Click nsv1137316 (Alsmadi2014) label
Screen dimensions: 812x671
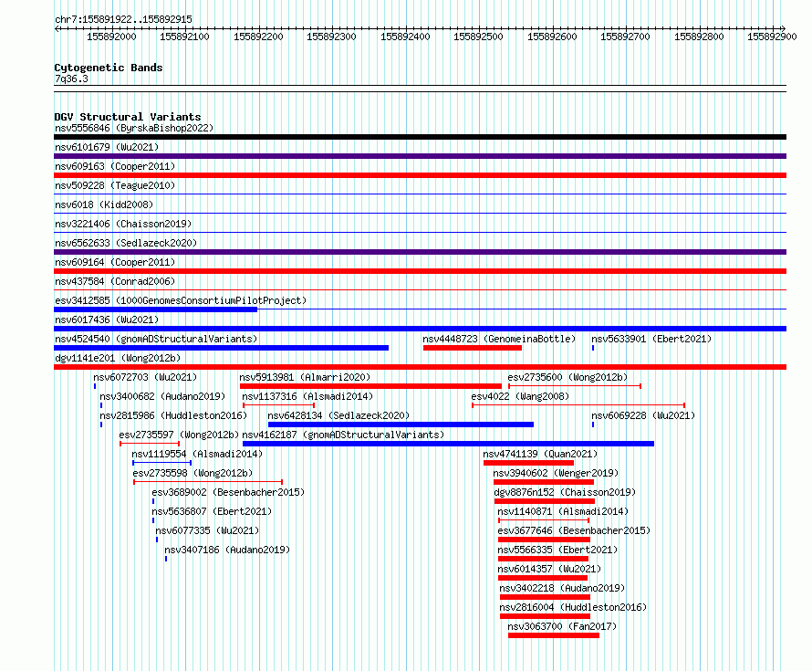click(307, 396)
